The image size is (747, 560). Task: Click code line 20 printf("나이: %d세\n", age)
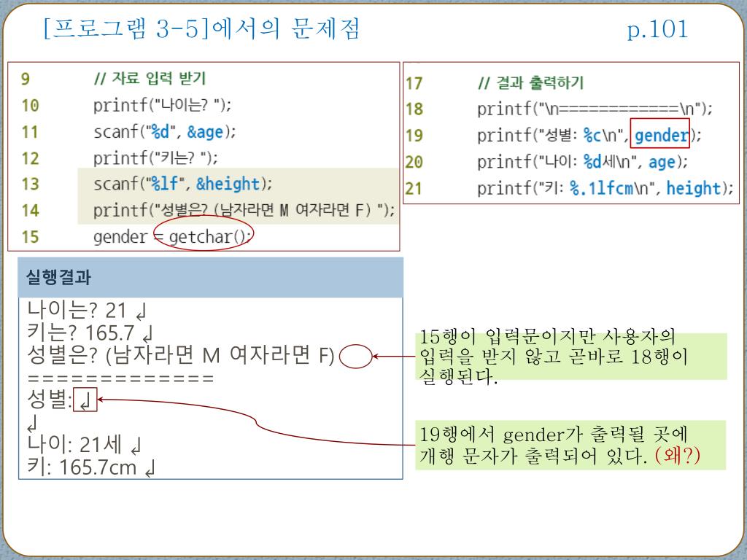583,162
